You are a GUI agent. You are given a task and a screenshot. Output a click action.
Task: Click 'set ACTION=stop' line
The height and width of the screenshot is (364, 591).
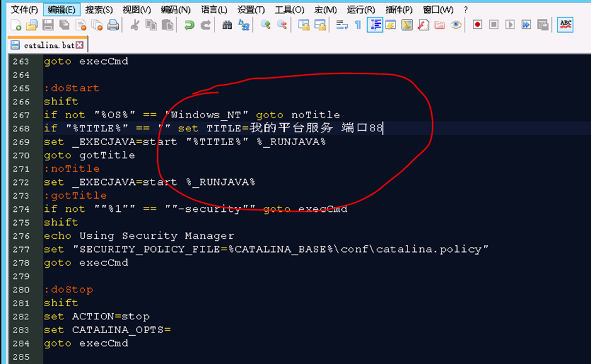coord(96,316)
